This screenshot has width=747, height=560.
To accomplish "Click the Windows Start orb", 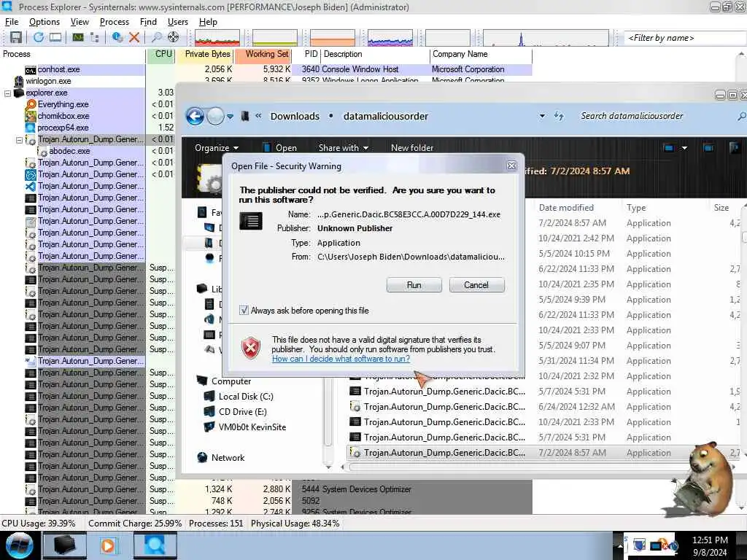I will pyautogui.click(x=20, y=545).
